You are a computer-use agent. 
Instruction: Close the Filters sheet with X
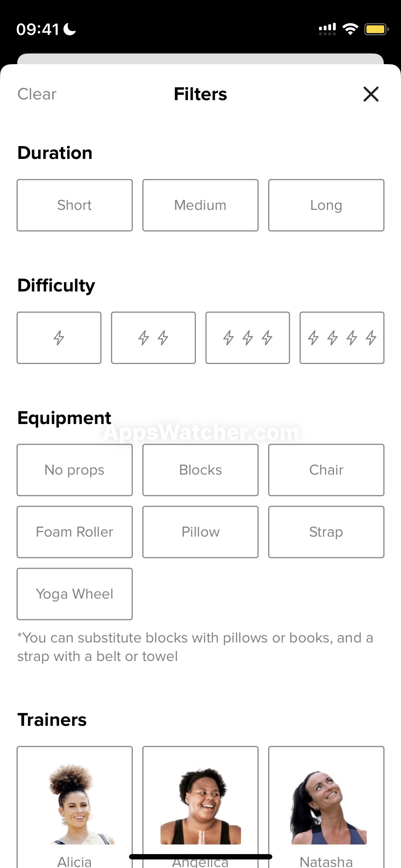[x=371, y=94]
